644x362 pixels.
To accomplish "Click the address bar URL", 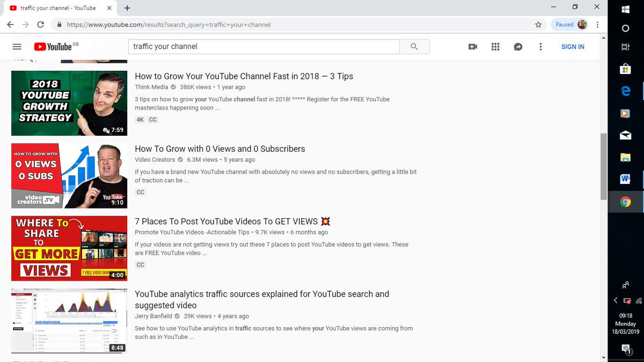I will pyautogui.click(x=169, y=25).
